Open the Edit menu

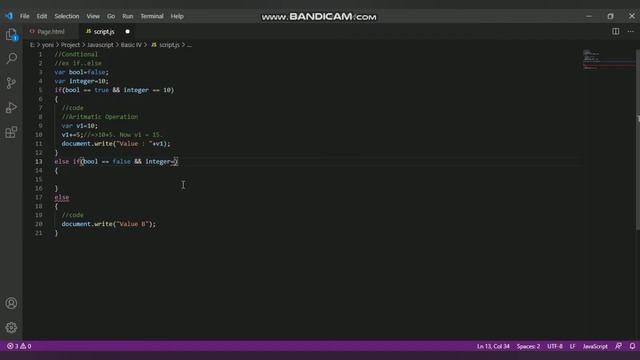click(x=42, y=16)
